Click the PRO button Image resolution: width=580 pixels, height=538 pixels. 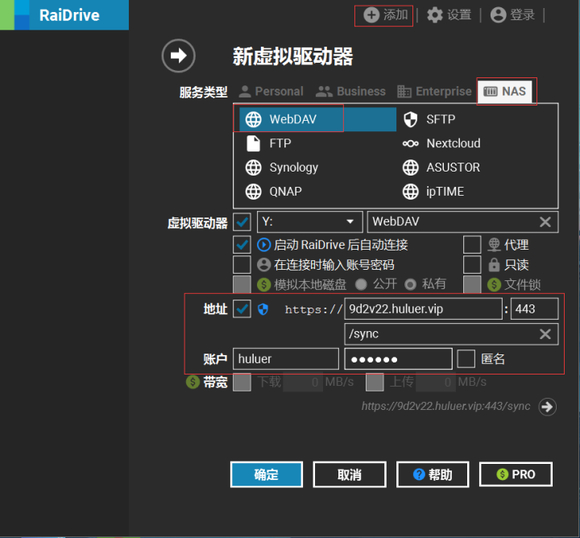[516, 474]
